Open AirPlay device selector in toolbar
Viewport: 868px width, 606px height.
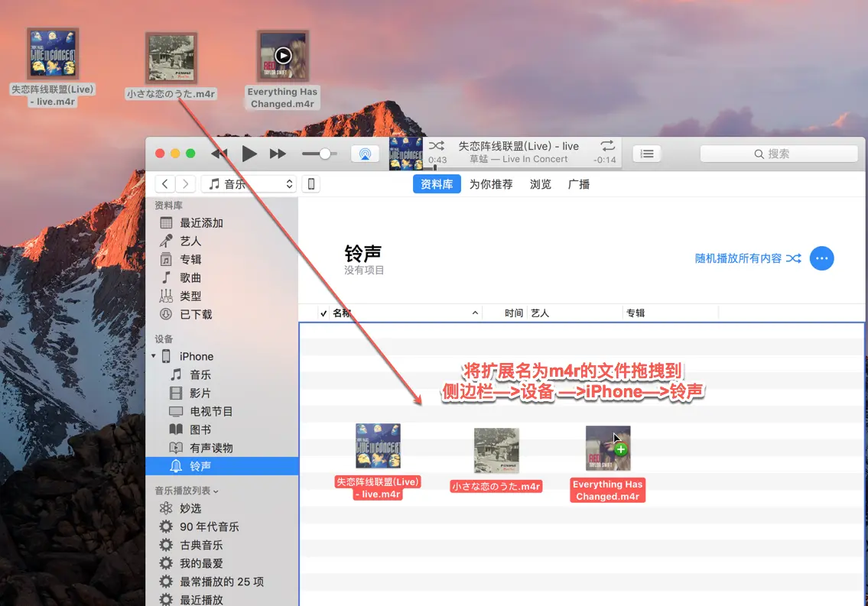click(x=365, y=153)
